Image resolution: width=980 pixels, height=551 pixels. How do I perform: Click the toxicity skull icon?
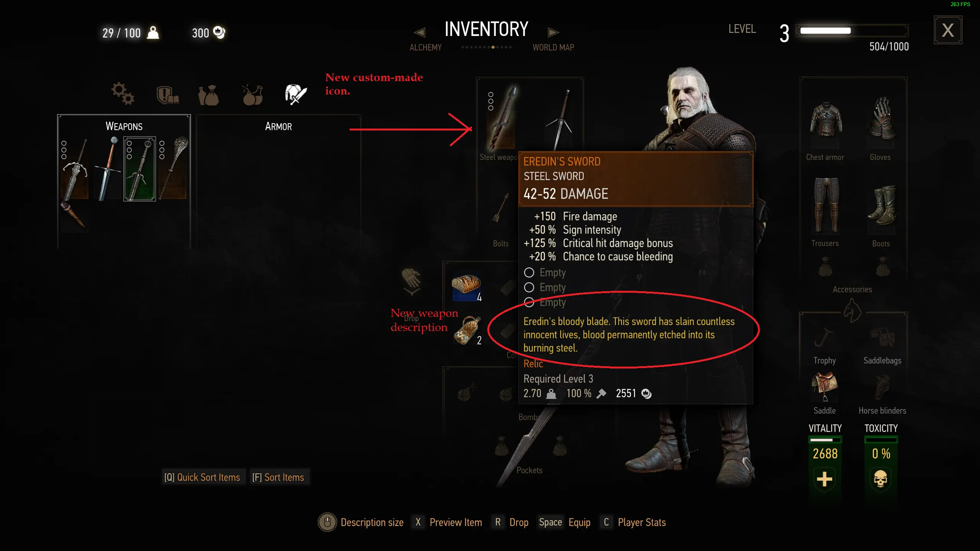coord(880,479)
